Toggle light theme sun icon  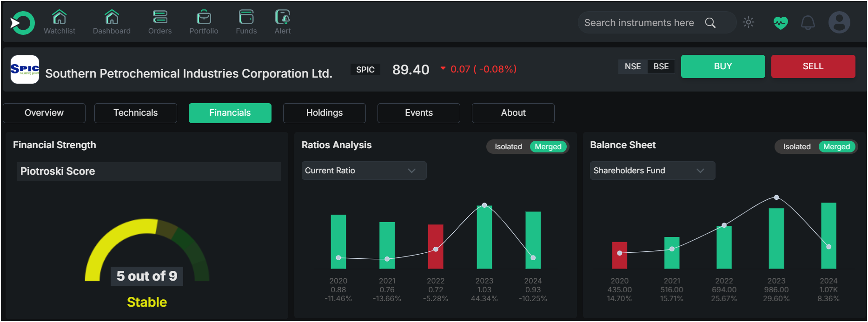[749, 22]
